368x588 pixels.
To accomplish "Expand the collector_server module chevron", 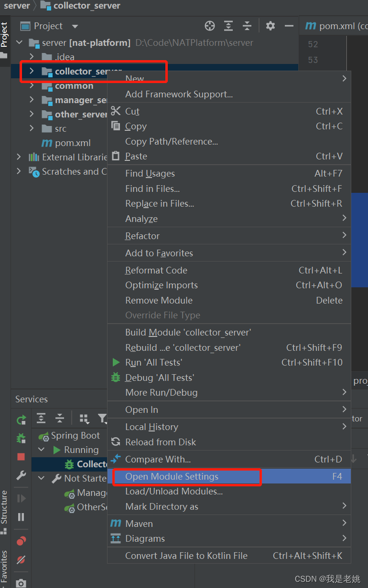I will pos(32,71).
